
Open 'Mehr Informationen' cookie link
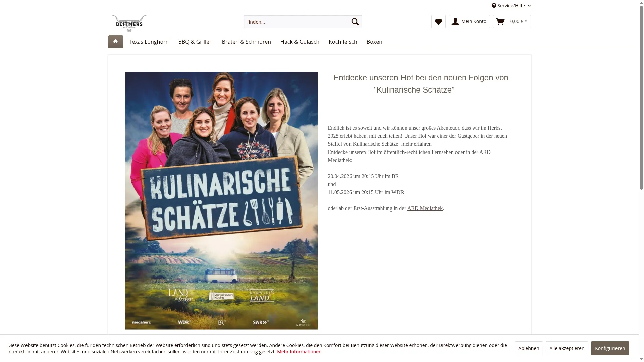point(299,352)
